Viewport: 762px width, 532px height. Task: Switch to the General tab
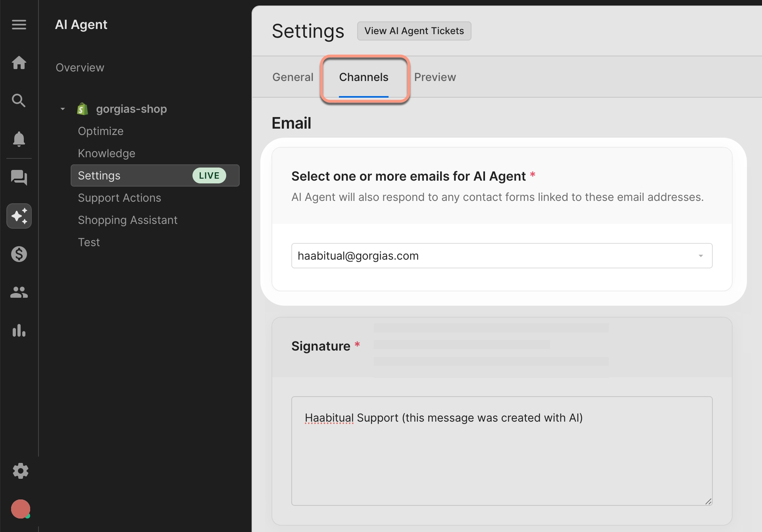(293, 77)
